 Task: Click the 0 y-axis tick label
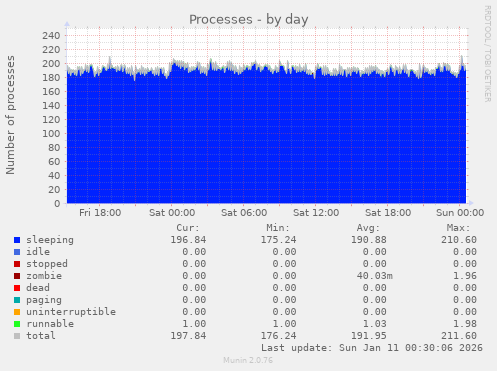click(57, 203)
